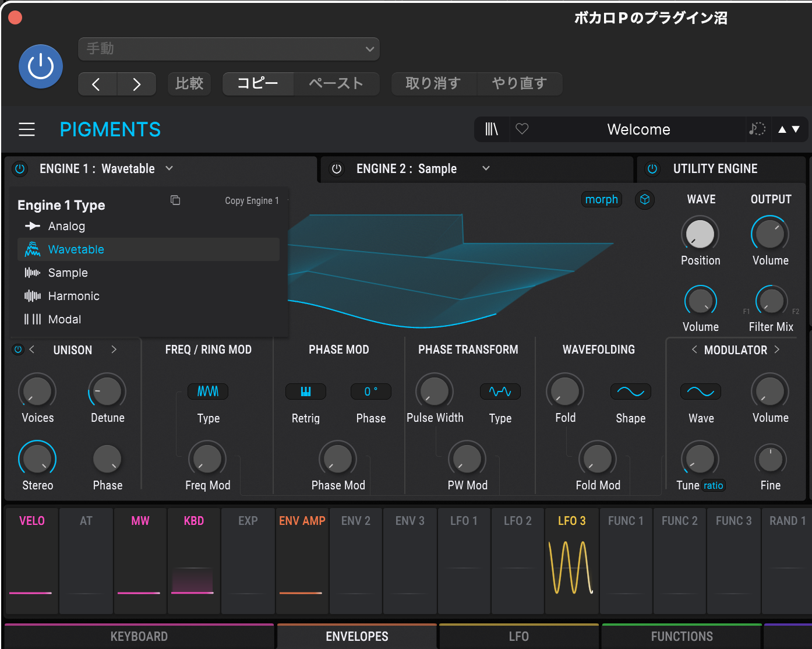Toggle Unison power button

pos(18,350)
